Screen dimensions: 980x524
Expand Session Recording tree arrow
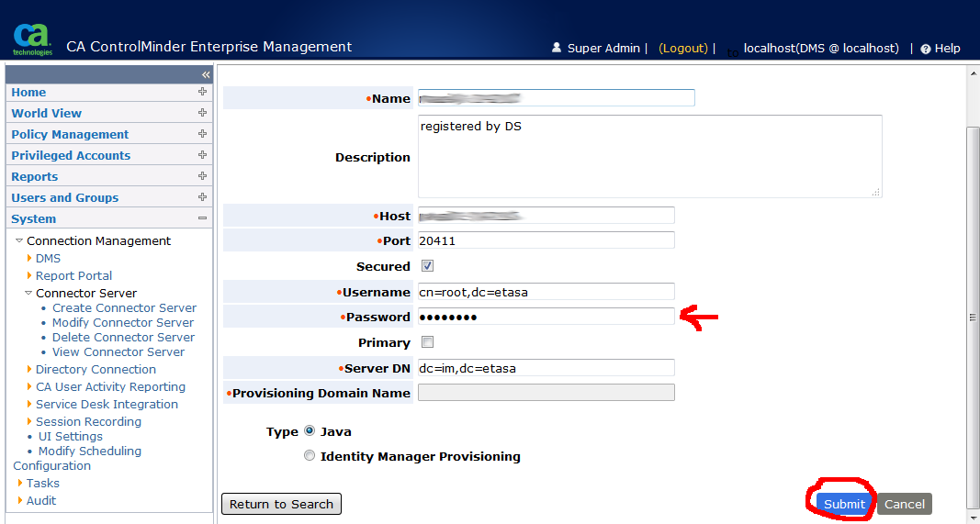[28, 421]
